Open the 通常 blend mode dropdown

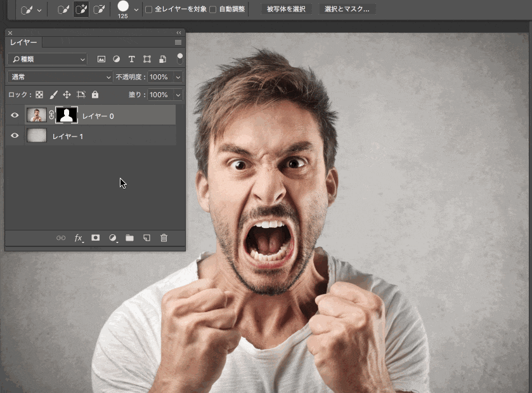[x=60, y=77]
